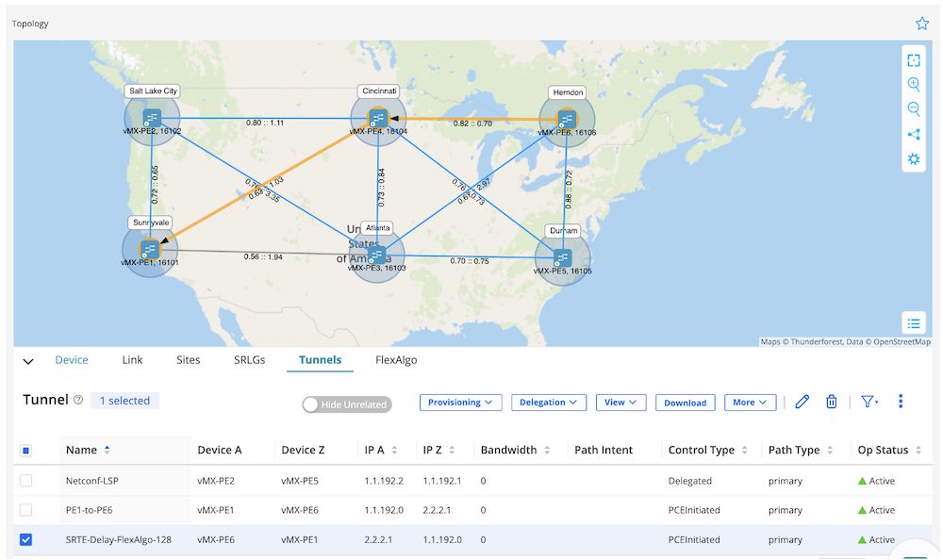Screen dimensions: 943x560
Task: Click the fit-to-screen map icon
Action: pos(914,60)
